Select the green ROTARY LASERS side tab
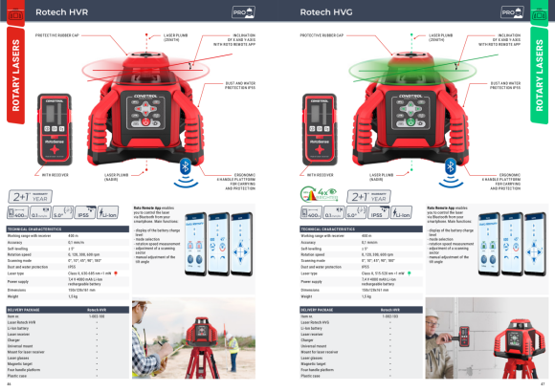Screen dimensions: 555x392 click(x=539, y=76)
